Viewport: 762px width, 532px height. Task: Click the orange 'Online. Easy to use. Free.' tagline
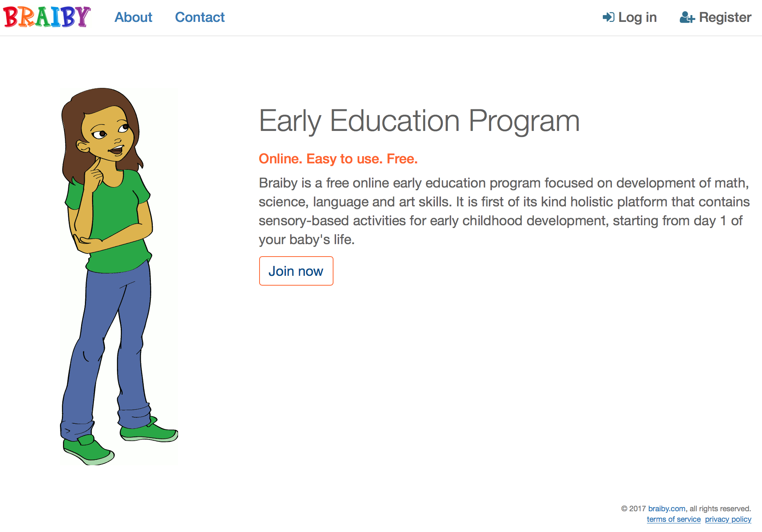338,159
